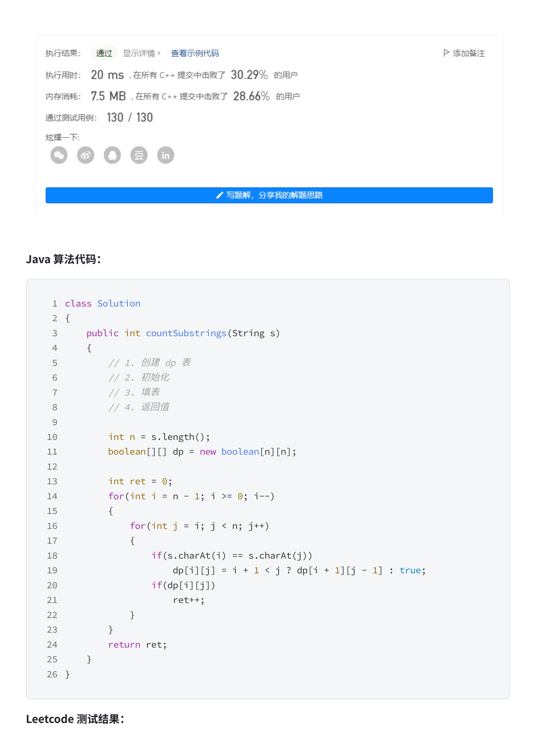Click the flag icon beside 添加备注
535x756 pixels.
pyautogui.click(x=446, y=53)
